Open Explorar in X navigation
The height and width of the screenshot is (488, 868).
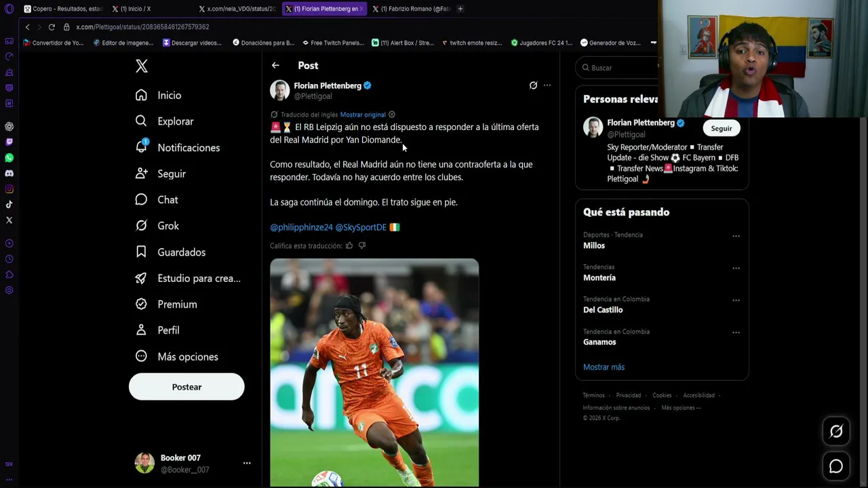pos(165,121)
